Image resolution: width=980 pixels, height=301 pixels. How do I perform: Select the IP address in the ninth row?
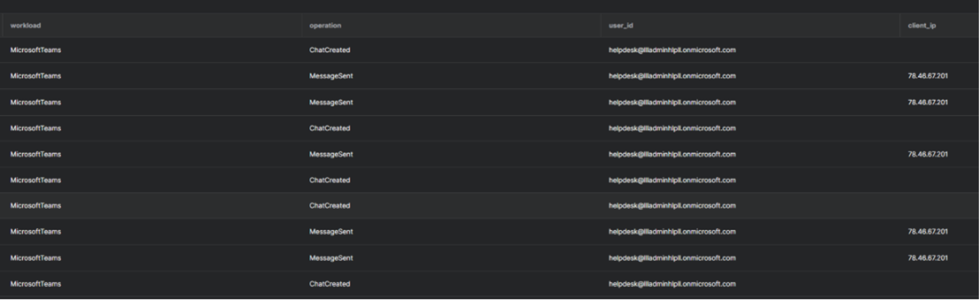pos(927,258)
